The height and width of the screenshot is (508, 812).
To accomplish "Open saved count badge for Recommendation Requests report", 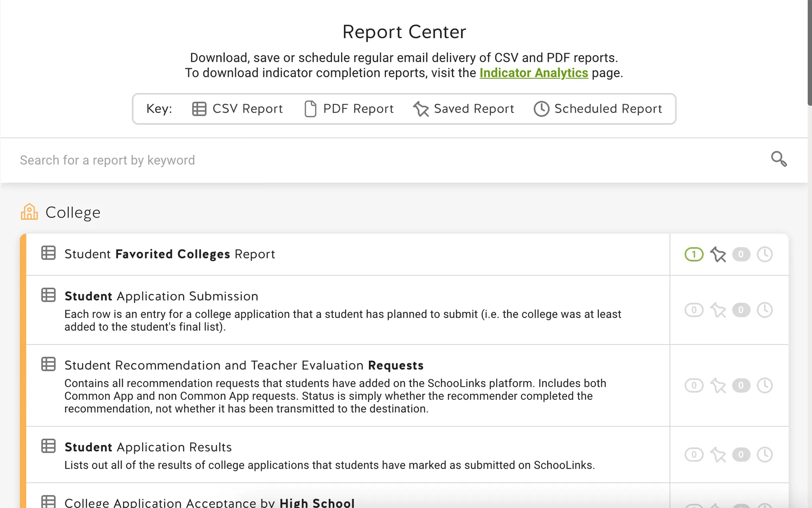I will click(x=694, y=385).
